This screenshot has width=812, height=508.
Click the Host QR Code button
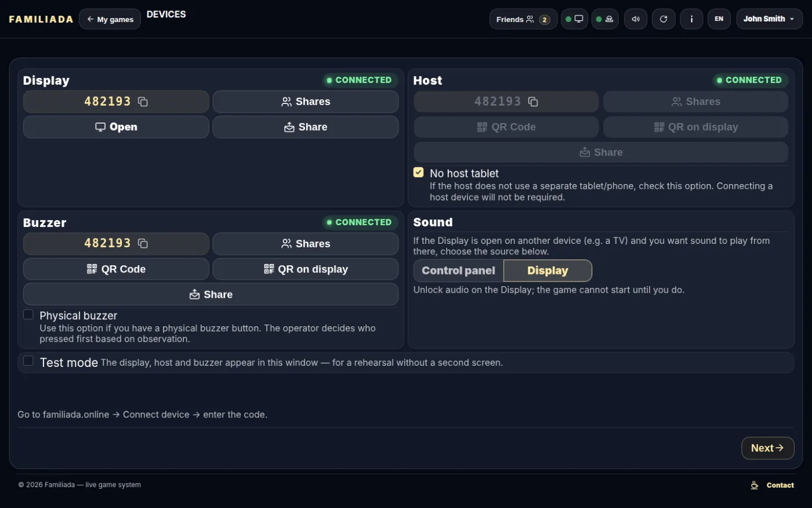point(506,127)
